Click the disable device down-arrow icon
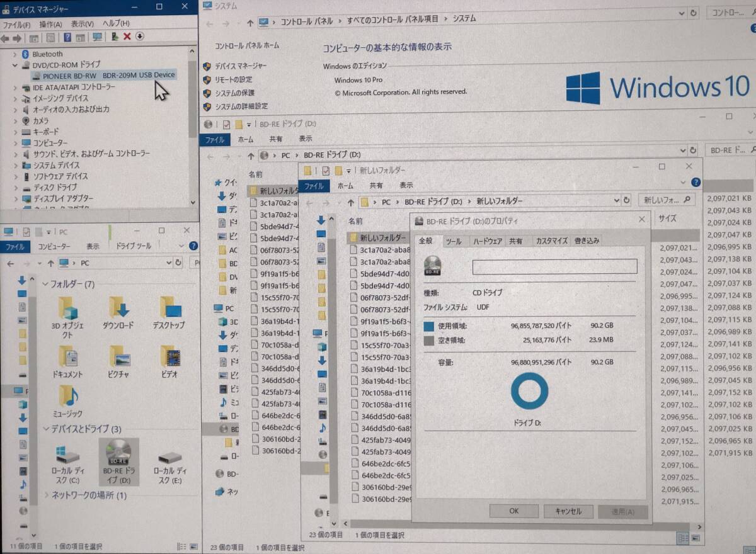Viewport: 756px width, 554px height. coord(140,37)
